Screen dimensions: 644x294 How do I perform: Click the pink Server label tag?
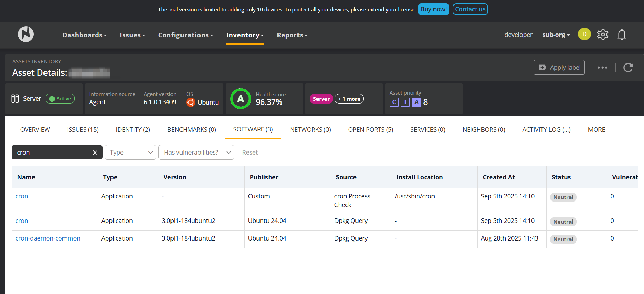click(321, 99)
